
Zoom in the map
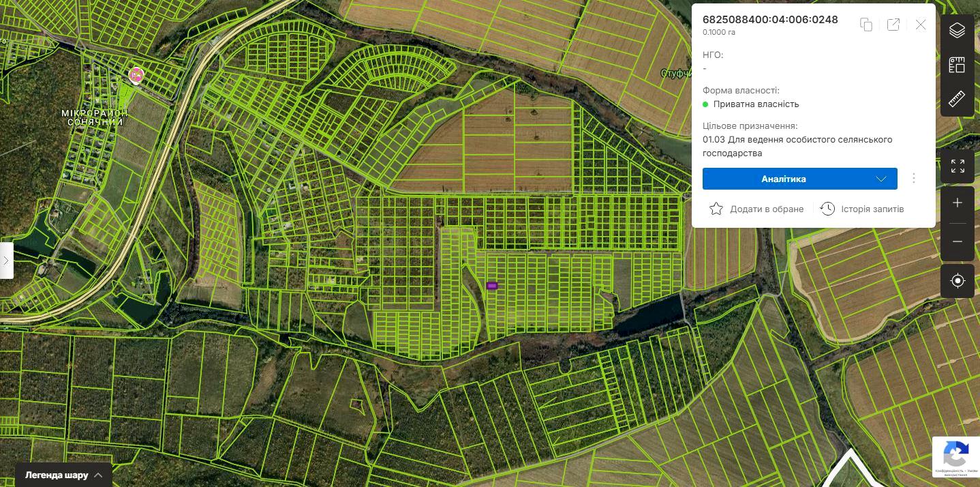[x=958, y=203]
